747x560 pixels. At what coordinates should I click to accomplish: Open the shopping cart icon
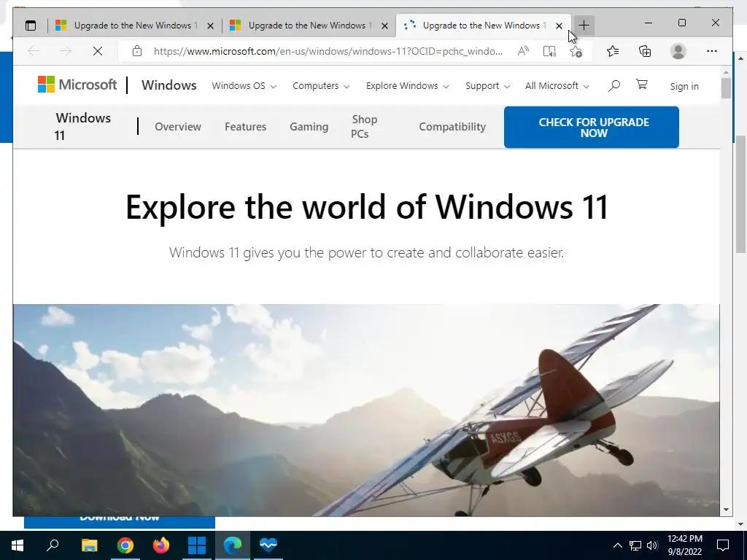[642, 85]
